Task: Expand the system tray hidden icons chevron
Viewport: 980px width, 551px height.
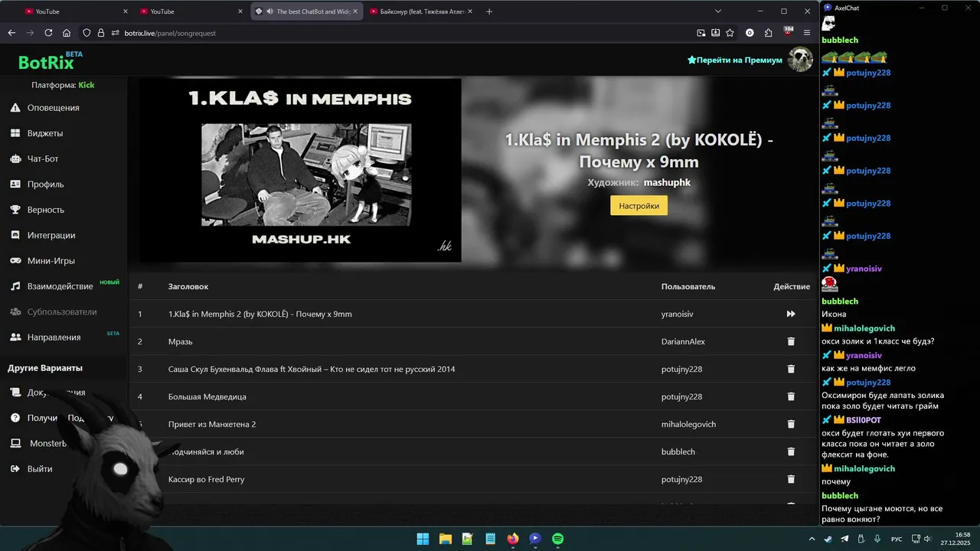Action: [813, 539]
